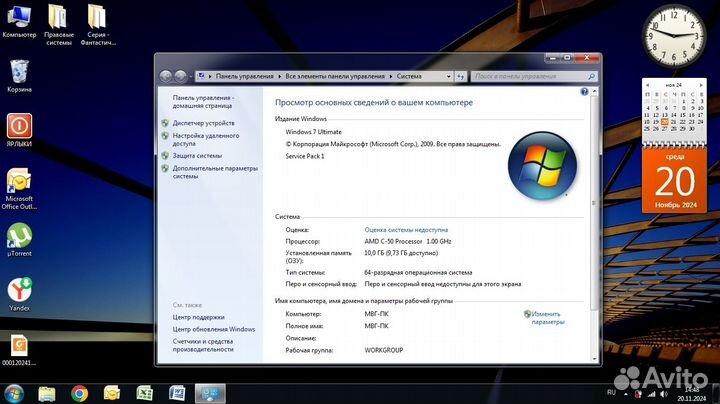The width and height of the screenshot is (720, 404).
Task: Open the help question mark icon
Action: [x=584, y=92]
